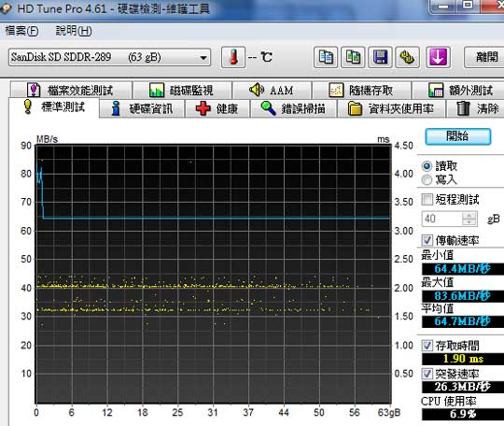This screenshot has height=426, width=504.
Task: Click the burst rate 26.3MB/秒 value
Action: (x=463, y=387)
